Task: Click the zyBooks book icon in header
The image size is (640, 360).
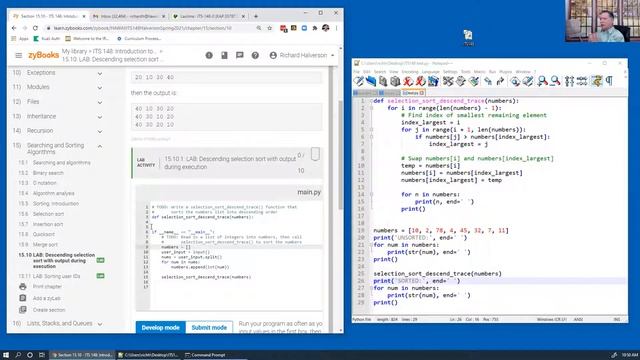Action: [224, 55]
